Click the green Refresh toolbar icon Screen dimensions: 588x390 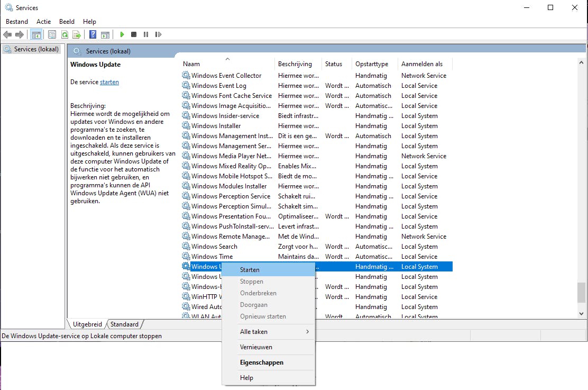pos(65,34)
